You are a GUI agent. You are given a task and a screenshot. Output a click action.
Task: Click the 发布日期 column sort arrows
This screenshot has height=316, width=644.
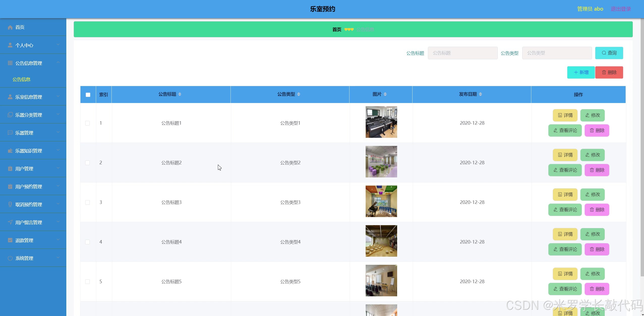[x=480, y=94]
